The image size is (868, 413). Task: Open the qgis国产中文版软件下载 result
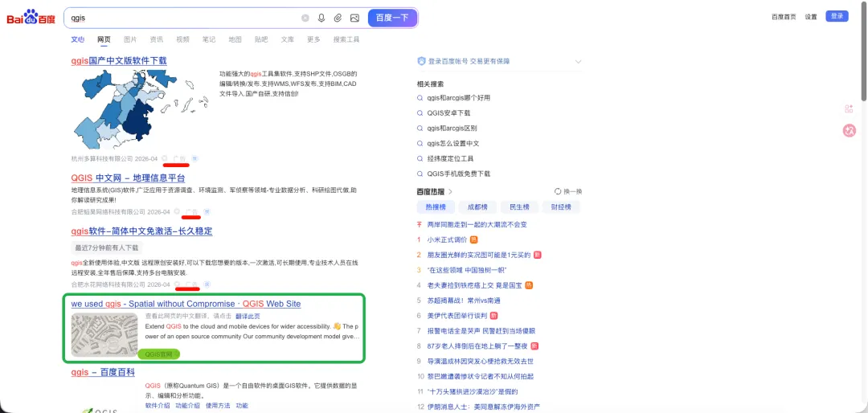(x=119, y=61)
